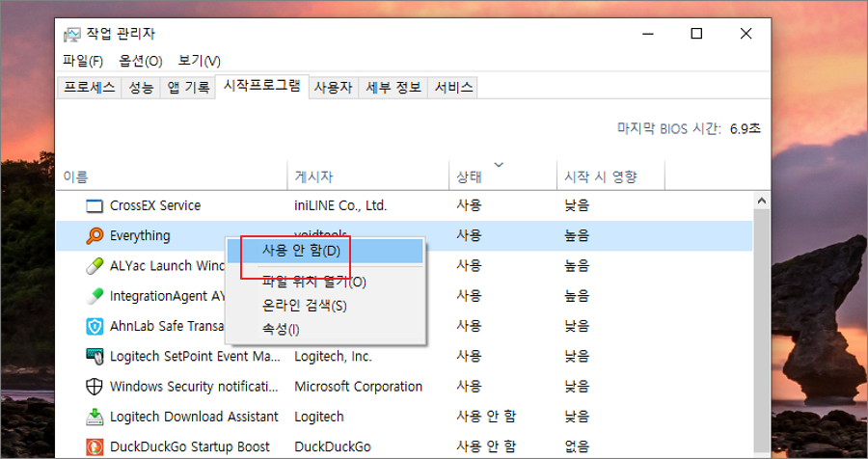Click 없음 impact of DuckDuckGo row
Screen dimensions: 868x459
coord(577,446)
